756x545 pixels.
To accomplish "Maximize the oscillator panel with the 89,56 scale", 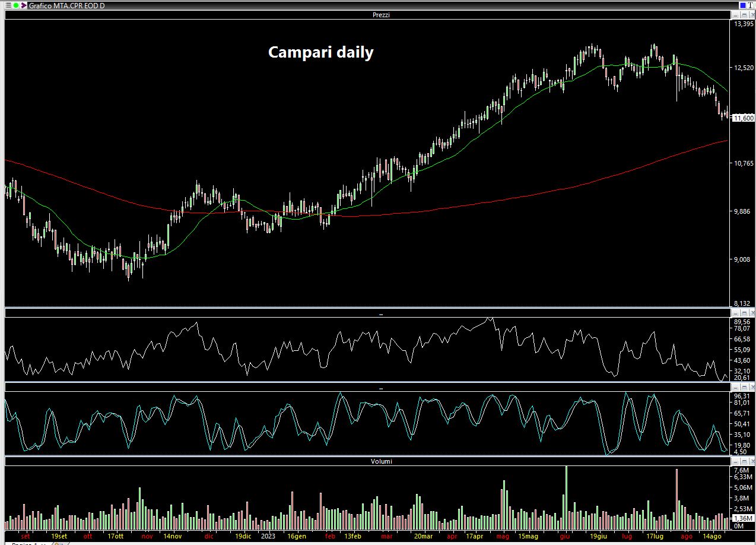I will (x=743, y=313).
